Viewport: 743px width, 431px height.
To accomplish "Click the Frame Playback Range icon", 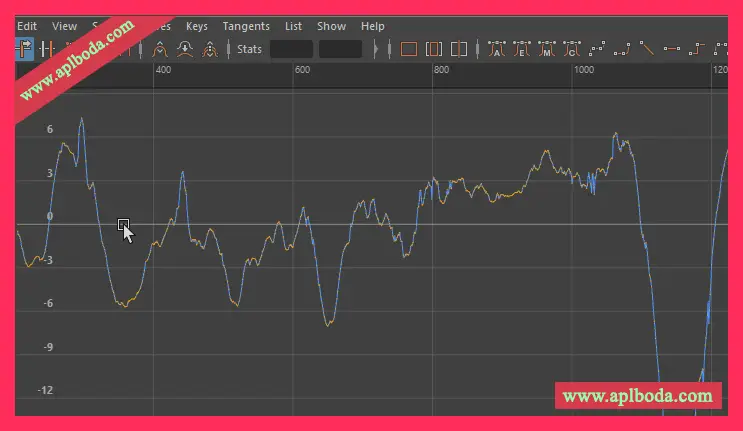I will 433,48.
